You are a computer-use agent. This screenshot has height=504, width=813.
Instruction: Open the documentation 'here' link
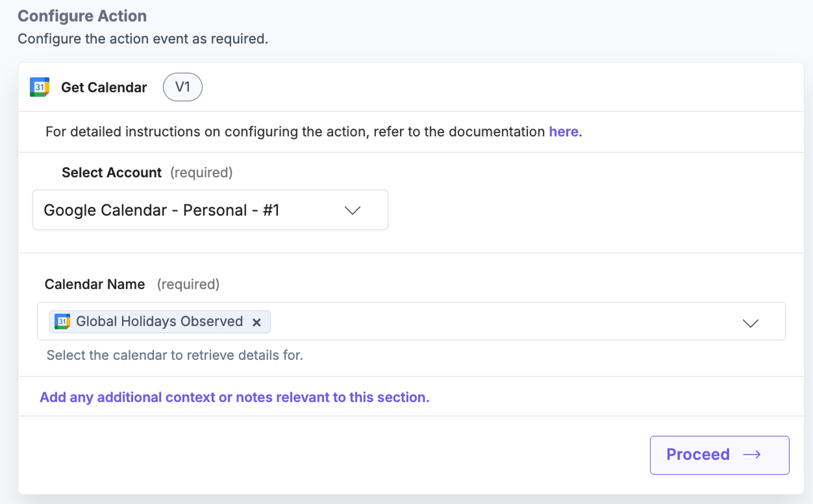click(563, 132)
